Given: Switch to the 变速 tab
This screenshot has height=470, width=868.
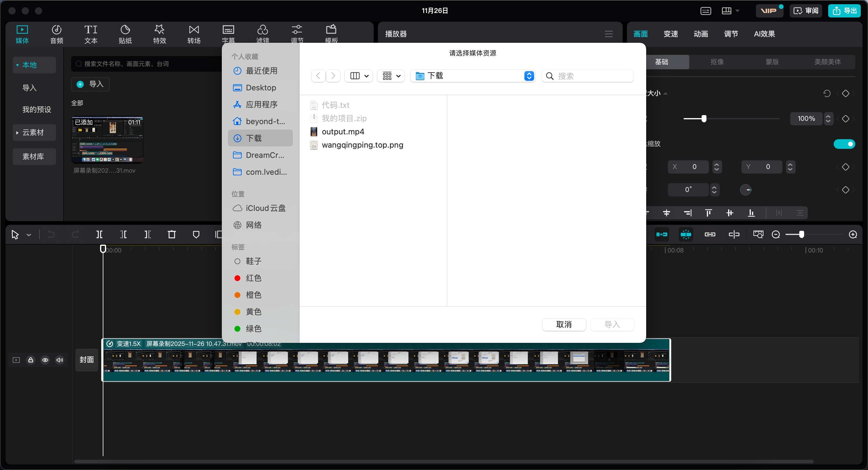Looking at the screenshot, I should [x=671, y=34].
